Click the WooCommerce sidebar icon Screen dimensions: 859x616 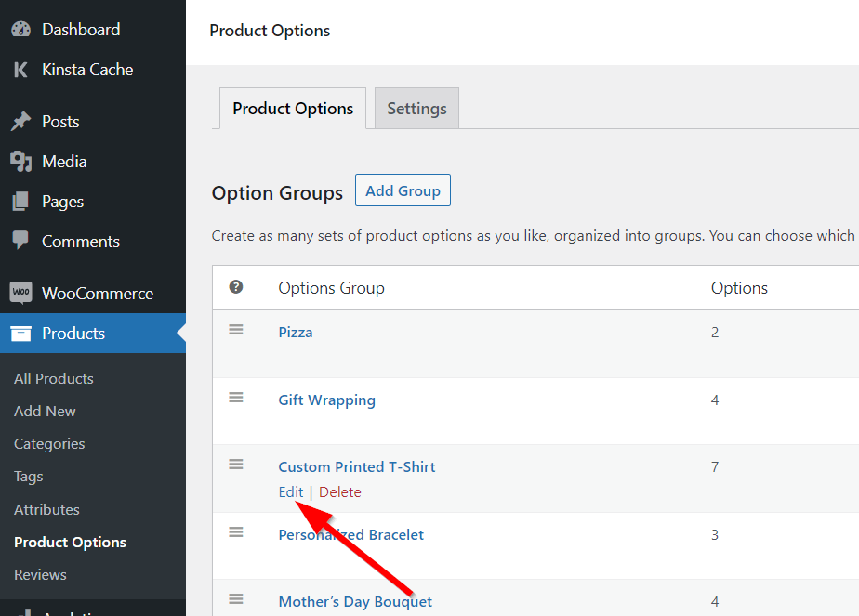point(20,293)
